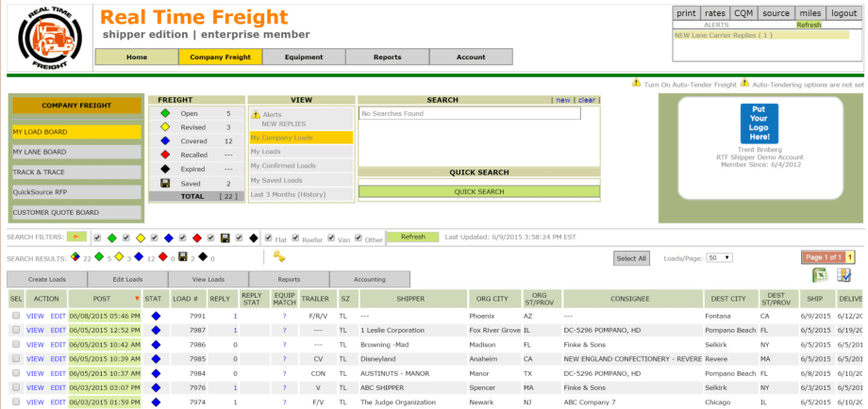Open the Home main tab

pyautogui.click(x=137, y=57)
